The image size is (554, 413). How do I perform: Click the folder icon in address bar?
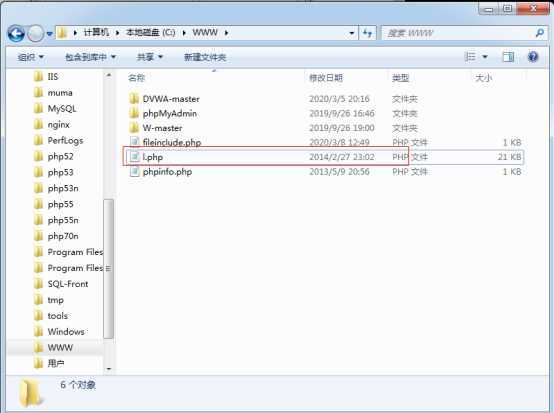coord(63,33)
